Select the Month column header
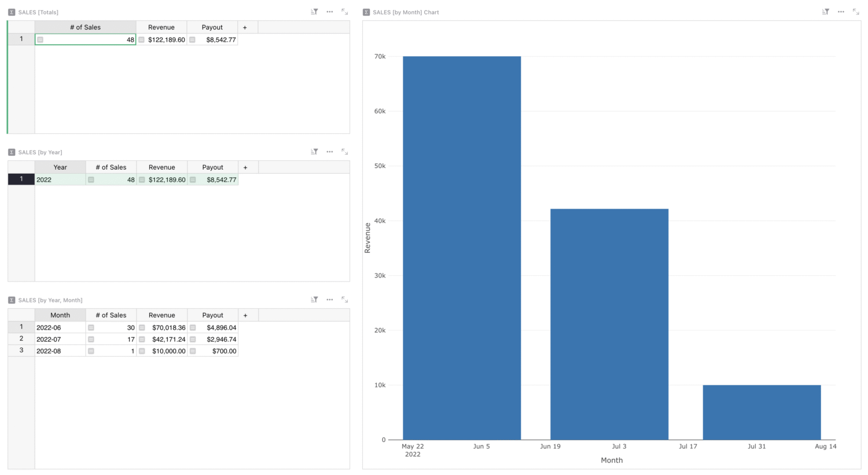This screenshot has height=475, width=868. (60, 315)
